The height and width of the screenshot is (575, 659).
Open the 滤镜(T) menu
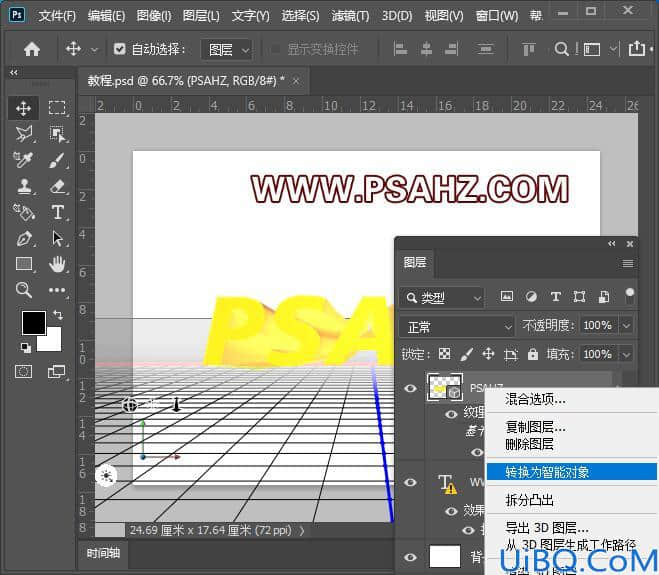(x=350, y=16)
